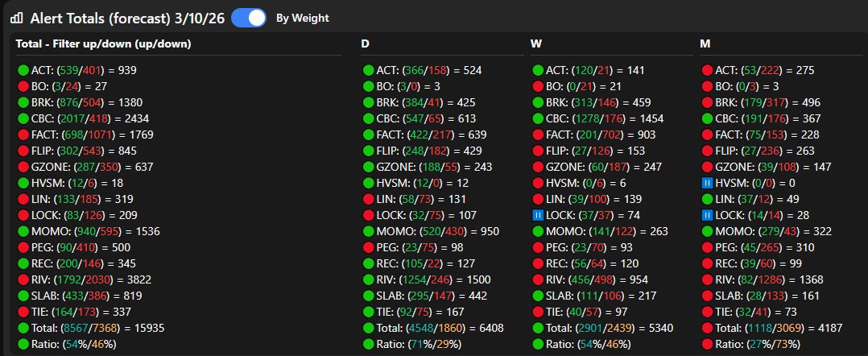Click the Alert Totals (forecast) 3/10/26 title
The height and width of the screenshot is (356, 868).
pos(127,19)
